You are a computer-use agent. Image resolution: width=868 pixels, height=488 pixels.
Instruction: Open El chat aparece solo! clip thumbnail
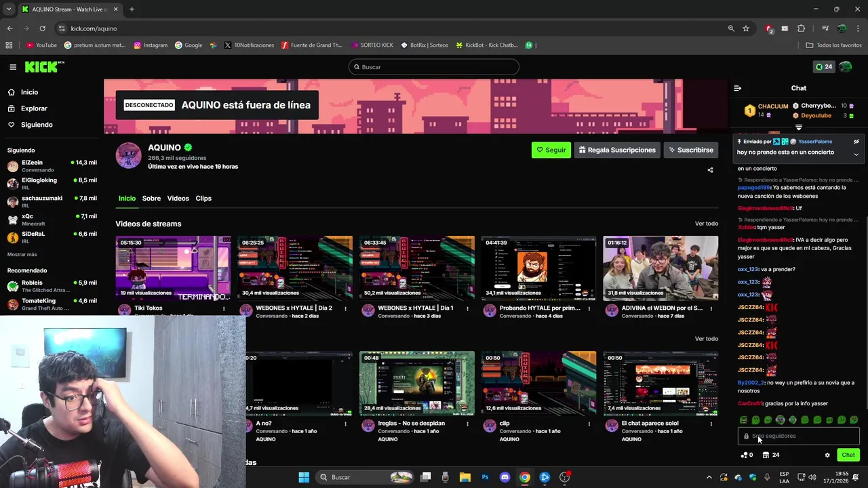tap(660, 383)
